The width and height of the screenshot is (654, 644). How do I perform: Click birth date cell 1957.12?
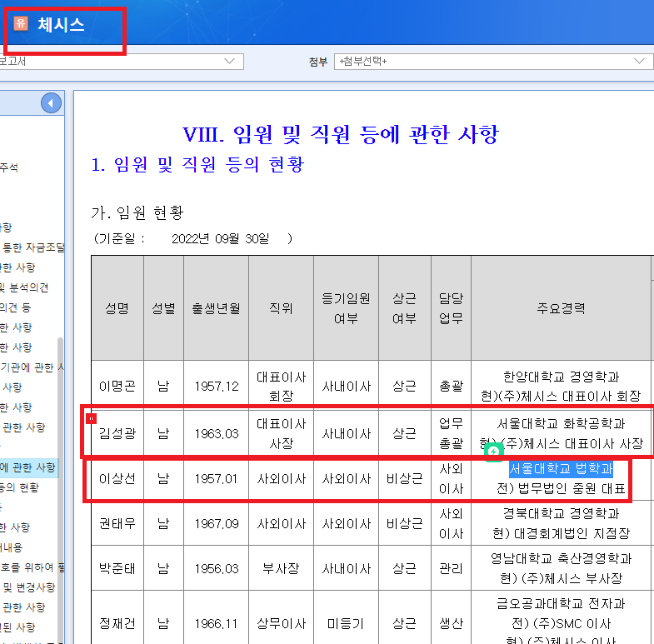tap(217, 387)
